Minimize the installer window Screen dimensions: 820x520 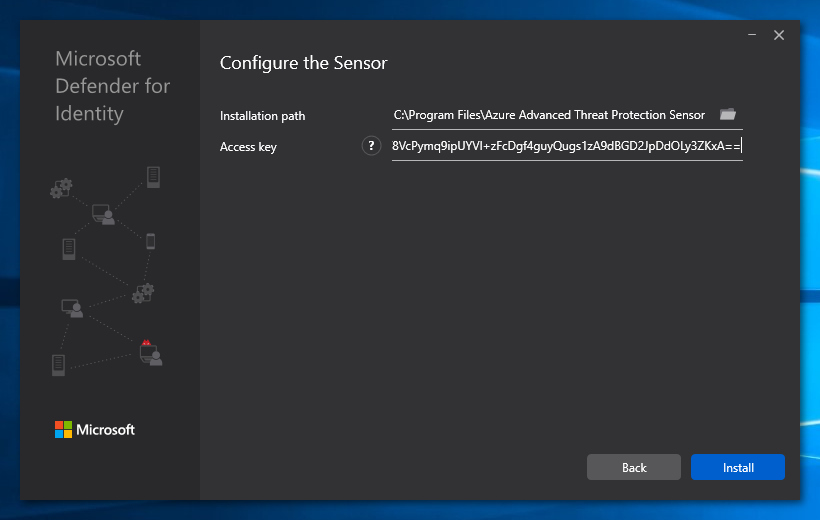752,35
